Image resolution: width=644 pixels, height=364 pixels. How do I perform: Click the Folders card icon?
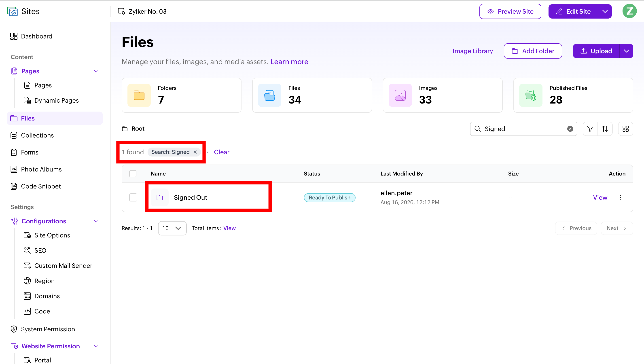click(x=139, y=95)
